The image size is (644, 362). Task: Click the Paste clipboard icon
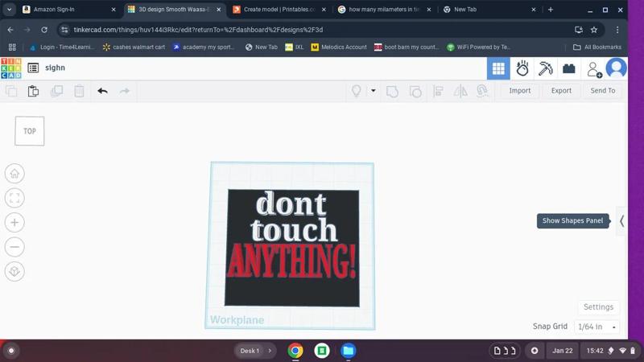coord(33,91)
